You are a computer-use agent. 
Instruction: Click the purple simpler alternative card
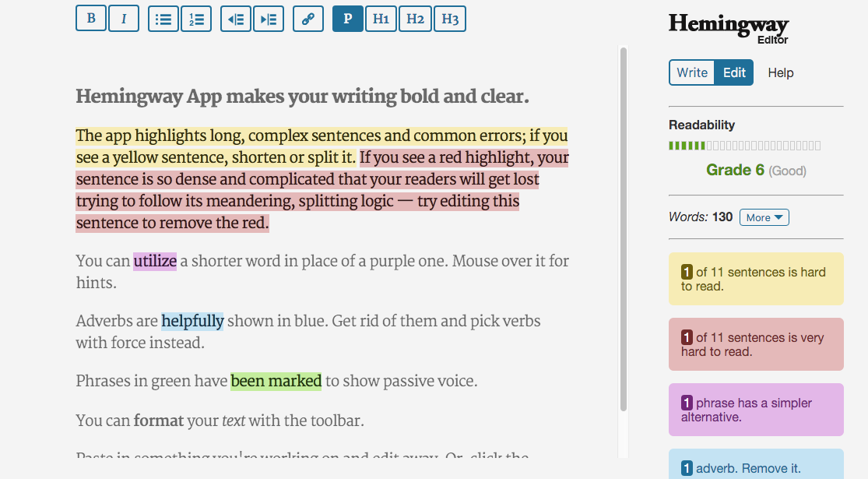756,410
